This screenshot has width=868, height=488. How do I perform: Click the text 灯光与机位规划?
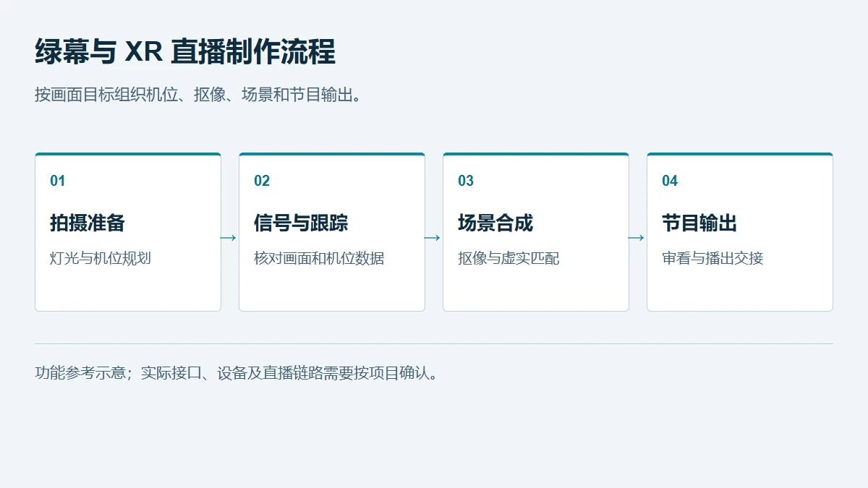tap(101, 258)
